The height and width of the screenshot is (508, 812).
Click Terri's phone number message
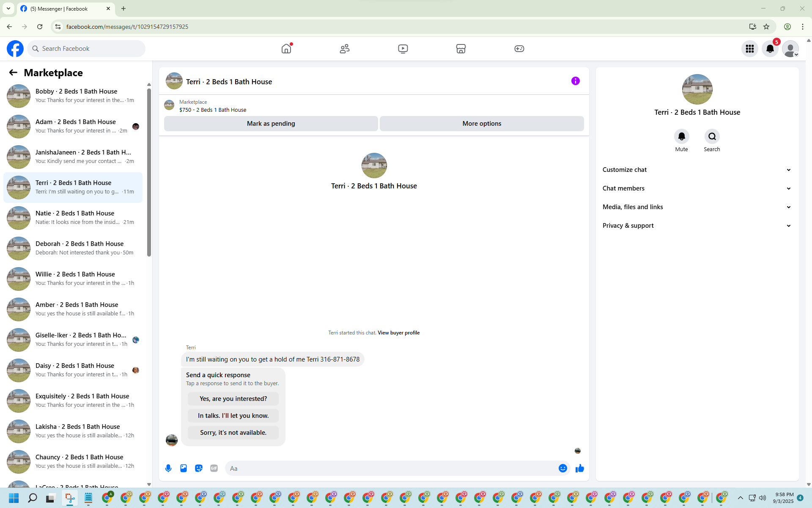pos(273,359)
